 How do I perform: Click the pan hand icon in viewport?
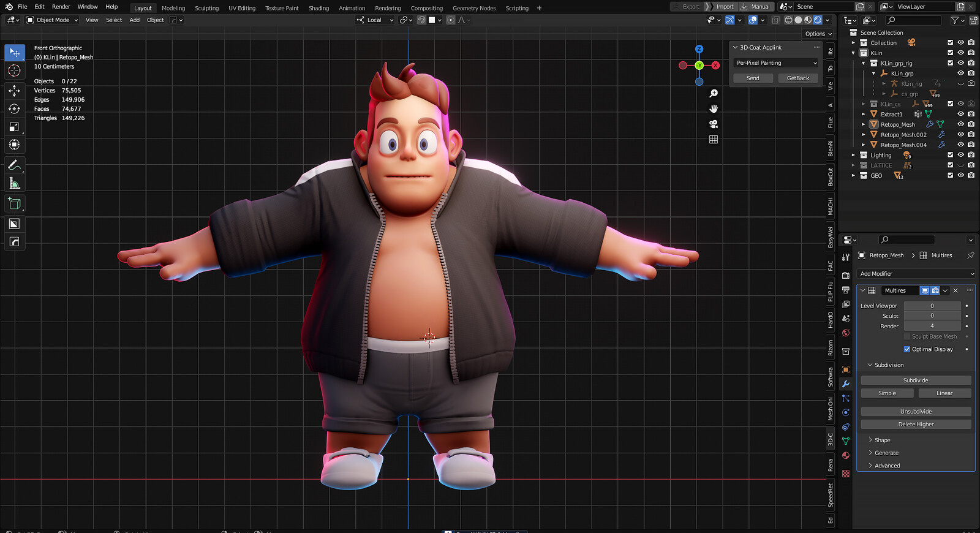pos(714,109)
